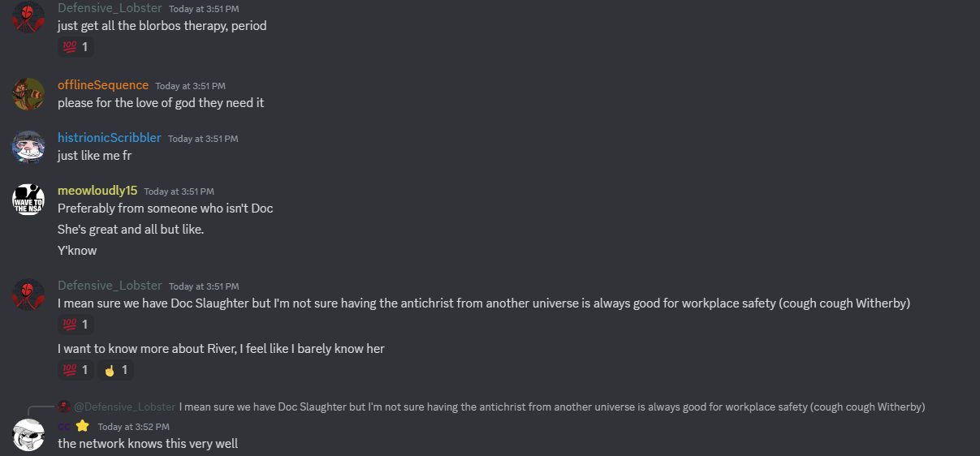Screen dimensions: 980x456
Task: Click the @Defensive_Lobster mention in the reply preview
Action: (x=124, y=407)
